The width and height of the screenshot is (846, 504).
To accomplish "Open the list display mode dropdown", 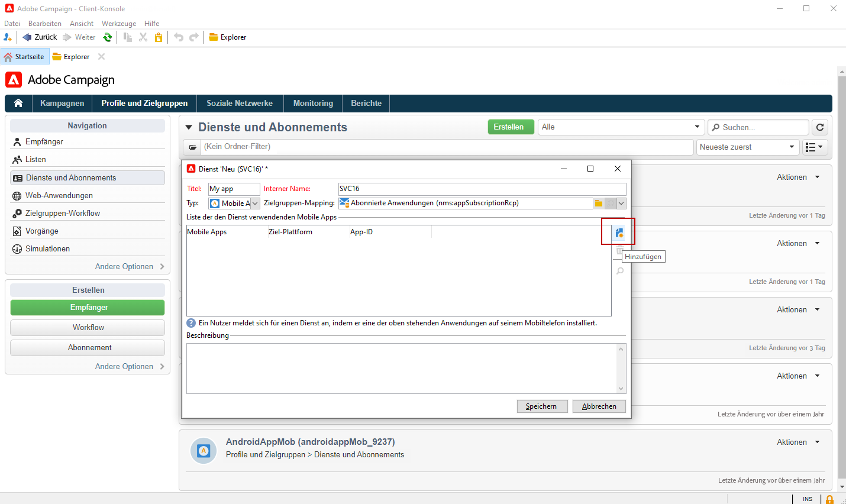I will click(815, 147).
